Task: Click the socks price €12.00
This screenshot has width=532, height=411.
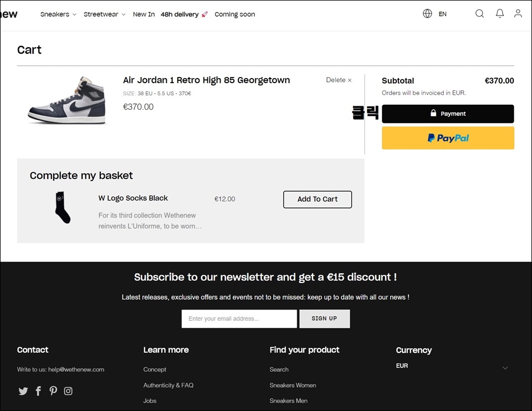Action: [x=224, y=199]
